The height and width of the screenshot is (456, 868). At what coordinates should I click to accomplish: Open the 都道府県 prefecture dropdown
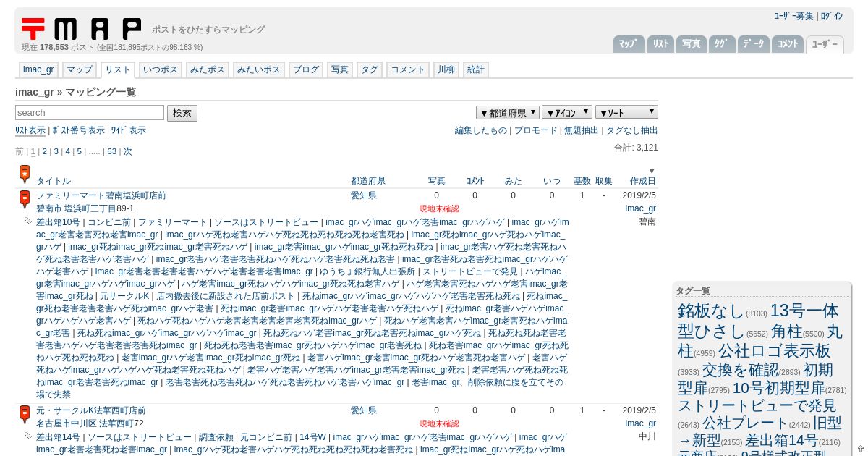[x=508, y=112]
